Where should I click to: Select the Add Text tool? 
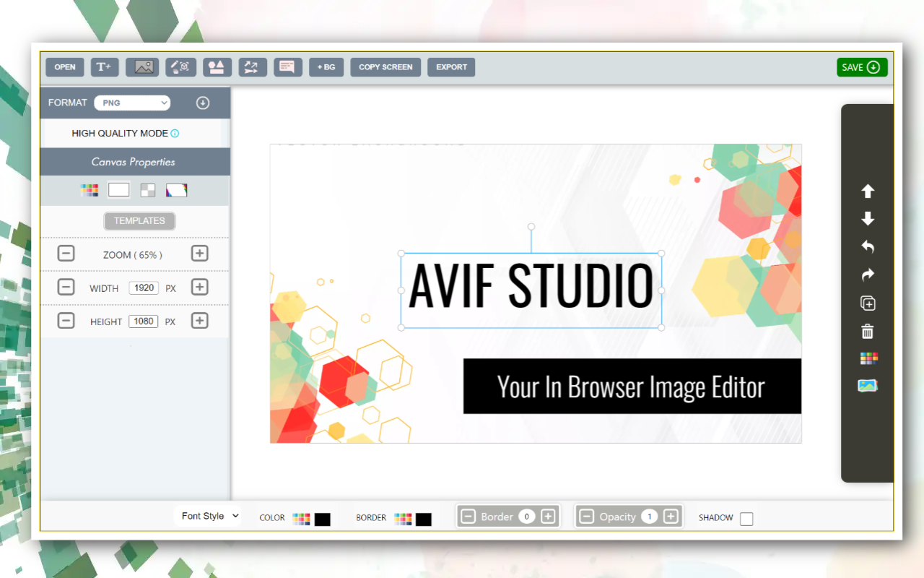point(104,66)
